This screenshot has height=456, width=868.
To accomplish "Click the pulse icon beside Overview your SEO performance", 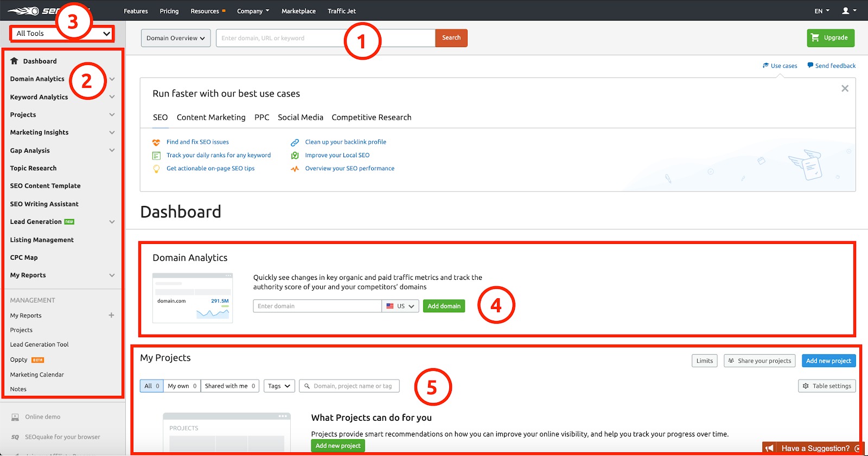I will (295, 169).
